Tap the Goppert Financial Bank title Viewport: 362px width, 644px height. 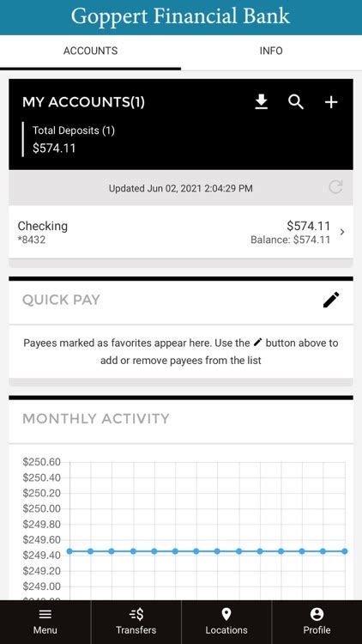click(x=181, y=16)
